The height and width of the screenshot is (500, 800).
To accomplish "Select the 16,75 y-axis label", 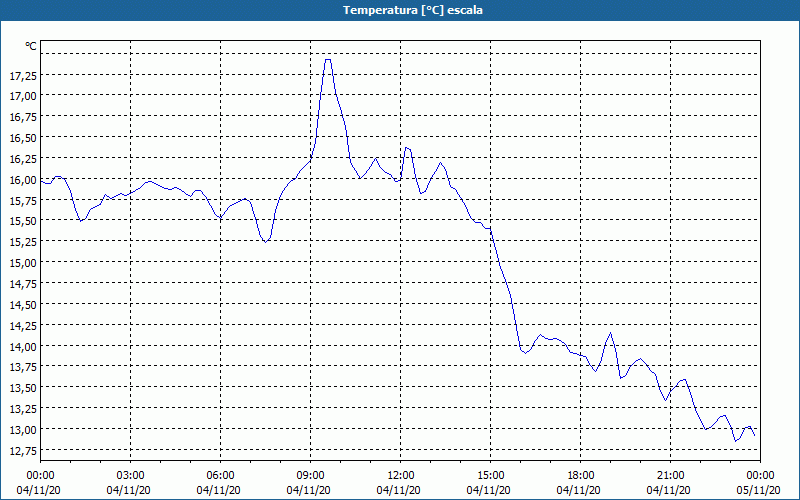I will [22, 117].
